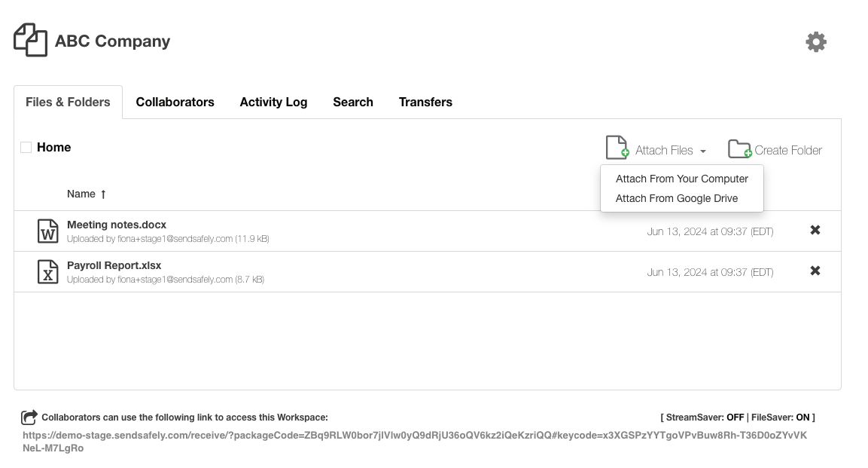Click the Excel icon for Payroll Report.xlsx
Viewport: 868px width, 468px height.
pyautogui.click(x=48, y=272)
